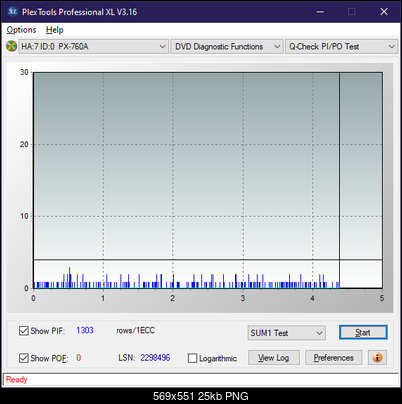Open the Options menu
Screen dimensions: 402x404
(x=21, y=30)
